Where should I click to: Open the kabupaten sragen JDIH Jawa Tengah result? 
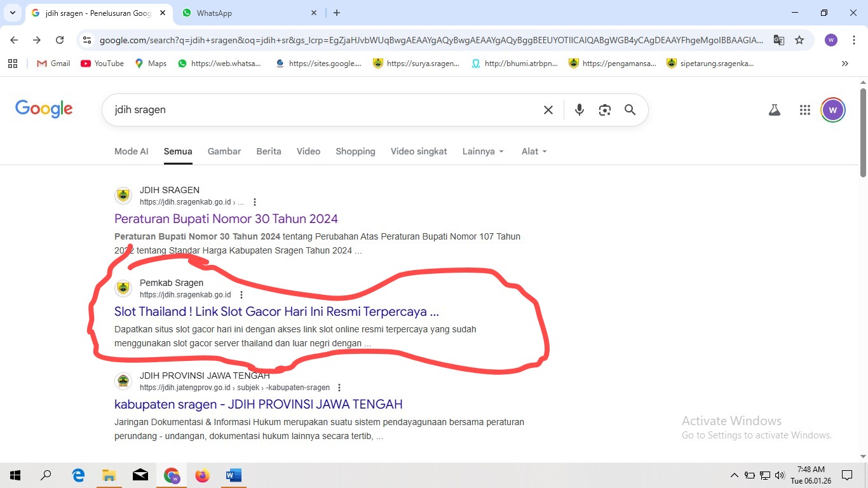pyautogui.click(x=258, y=404)
